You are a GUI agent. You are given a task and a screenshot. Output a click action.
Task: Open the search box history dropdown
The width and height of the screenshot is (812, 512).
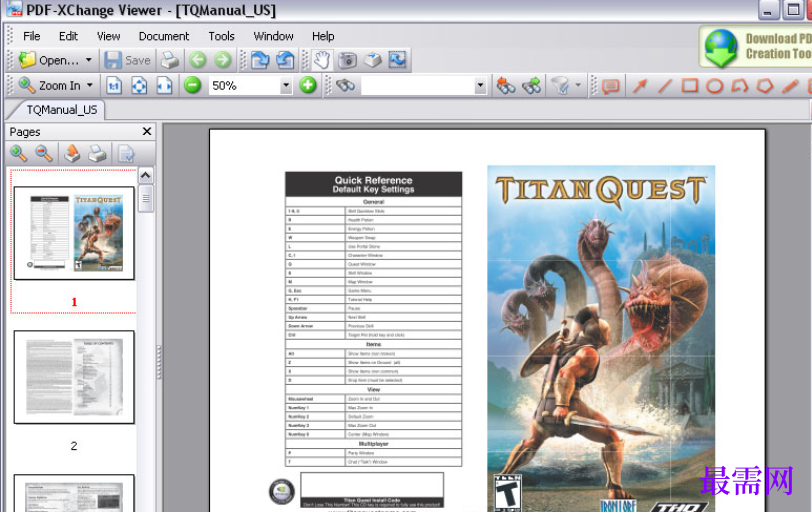pos(481,85)
